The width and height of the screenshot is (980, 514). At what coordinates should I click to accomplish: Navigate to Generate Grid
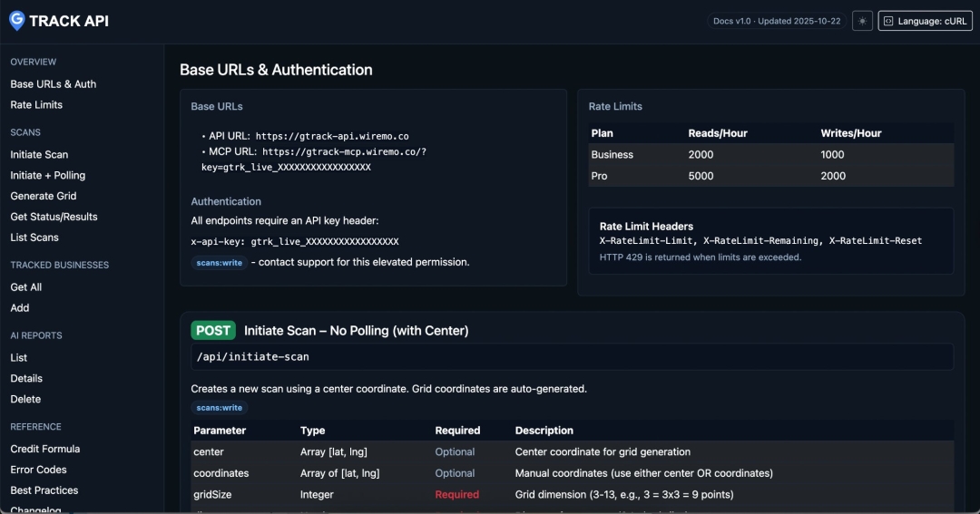coord(43,196)
